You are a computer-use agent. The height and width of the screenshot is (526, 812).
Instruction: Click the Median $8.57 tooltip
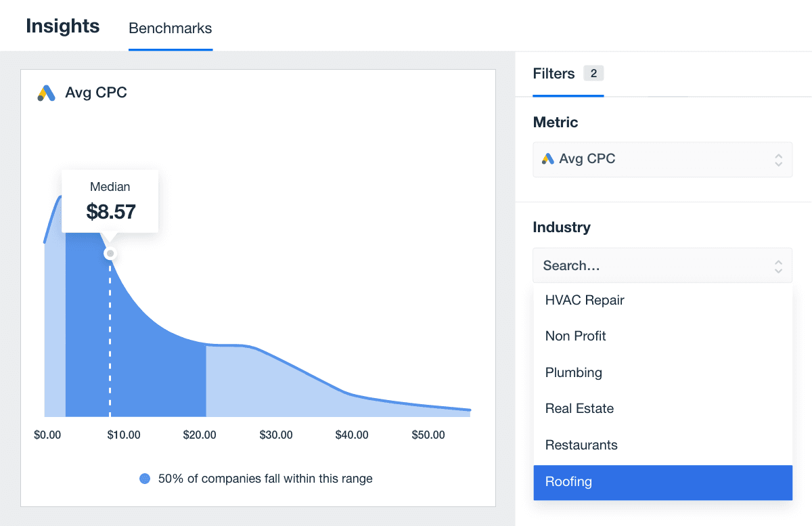coord(110,202)
